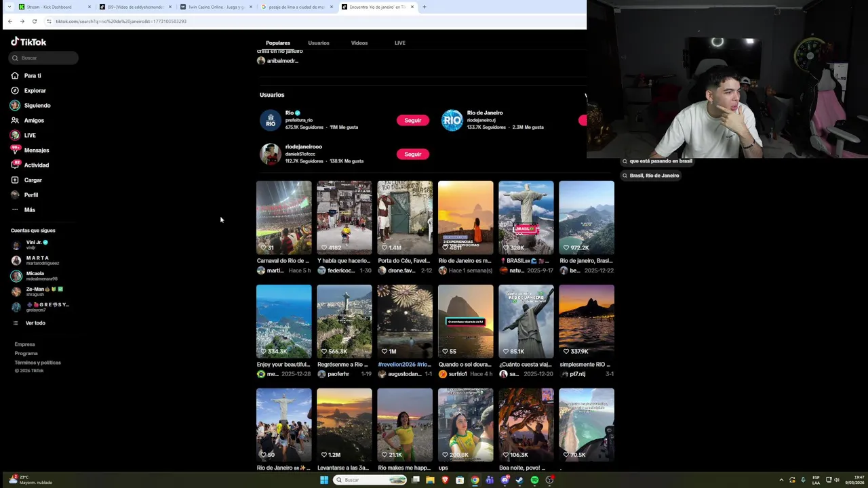Show hidden system tray icons
868x488 pixels.
(x=781, y=480)
